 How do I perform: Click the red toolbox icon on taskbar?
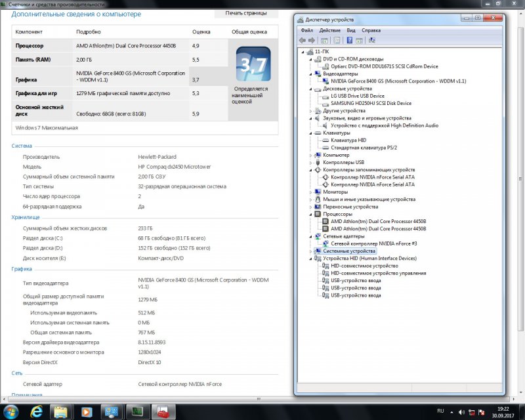coord(162,412)
